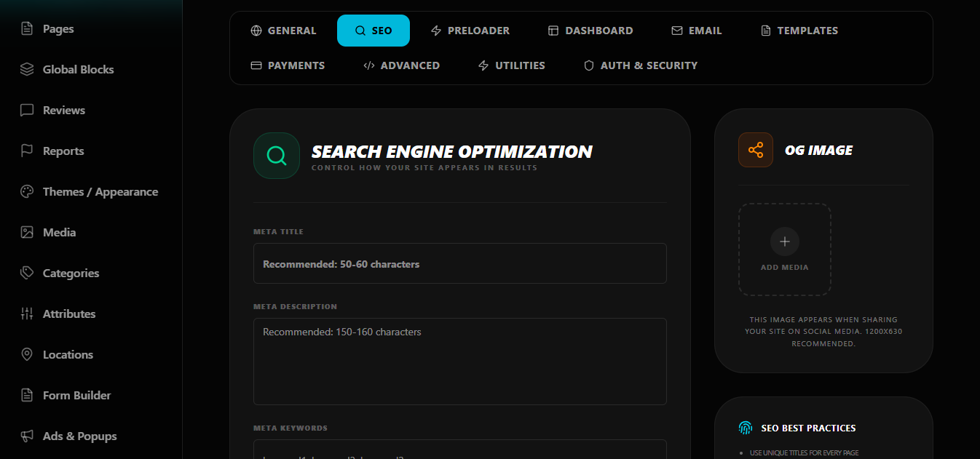Click the Add Media upload box

point(784,250)
